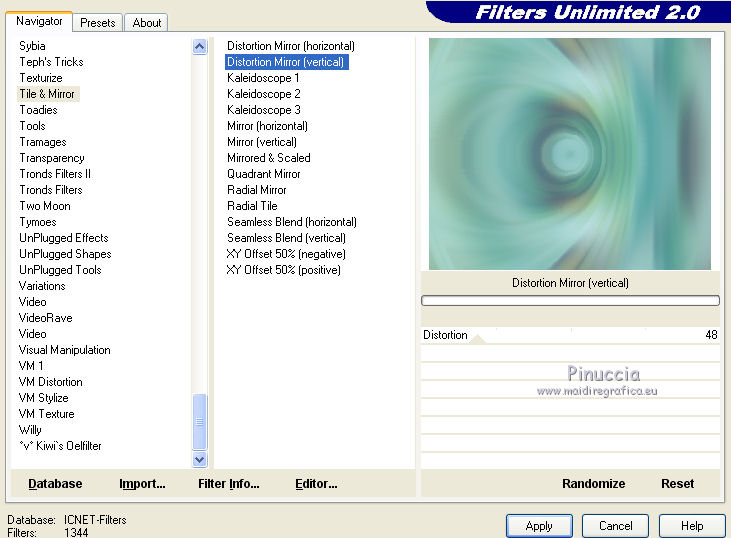
Task: Select the Tile & Mirror category
Action: [x=47, y=94]
